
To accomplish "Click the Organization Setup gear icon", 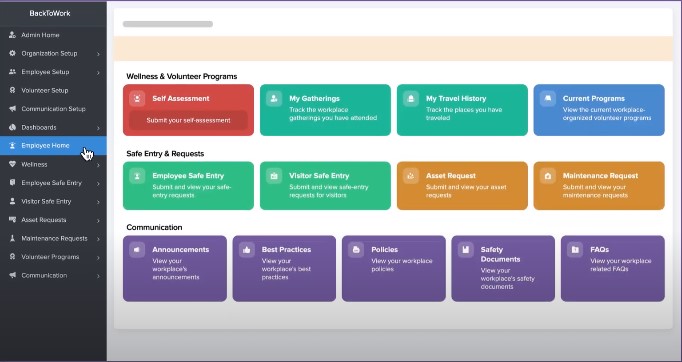I will 12,53.
